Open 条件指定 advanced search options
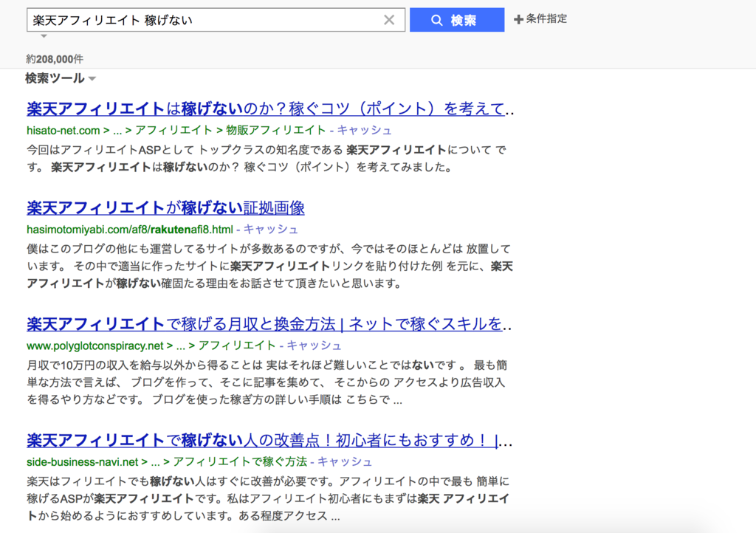This screenshot has height=533, width=756. pos(546,18)
